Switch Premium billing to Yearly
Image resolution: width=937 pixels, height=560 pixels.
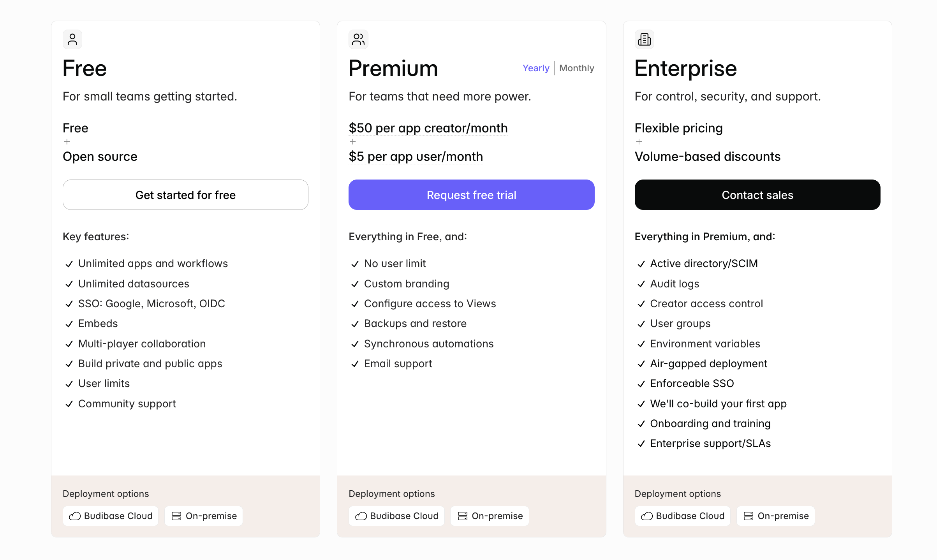(536, 68)
